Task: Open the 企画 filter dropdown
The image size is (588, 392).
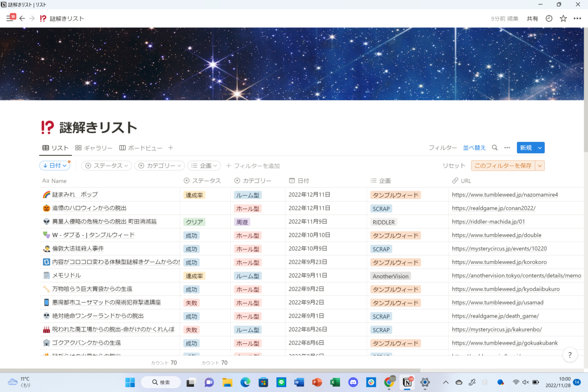Action: (x=204, y=165)
